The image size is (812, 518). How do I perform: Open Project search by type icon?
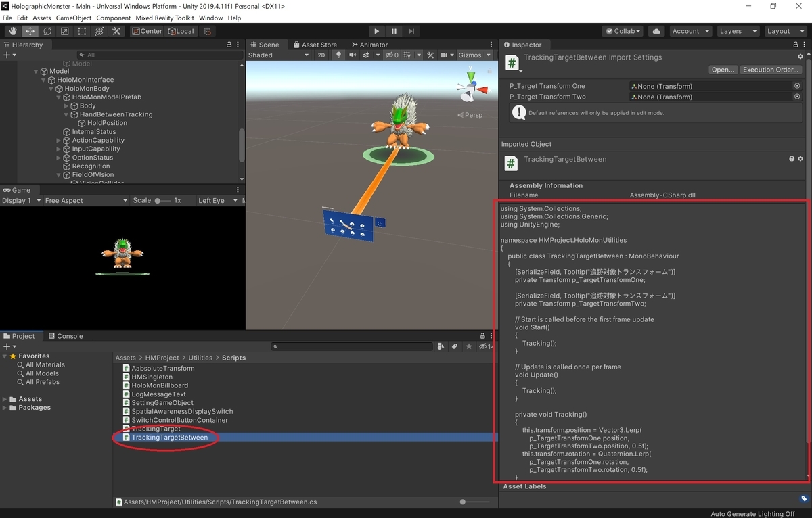click(x=441, y=346)
